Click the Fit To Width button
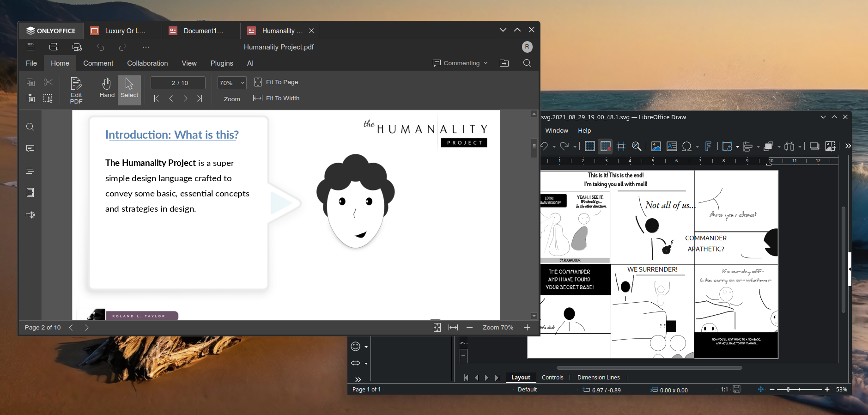868x415 pixels. [276, 98]
